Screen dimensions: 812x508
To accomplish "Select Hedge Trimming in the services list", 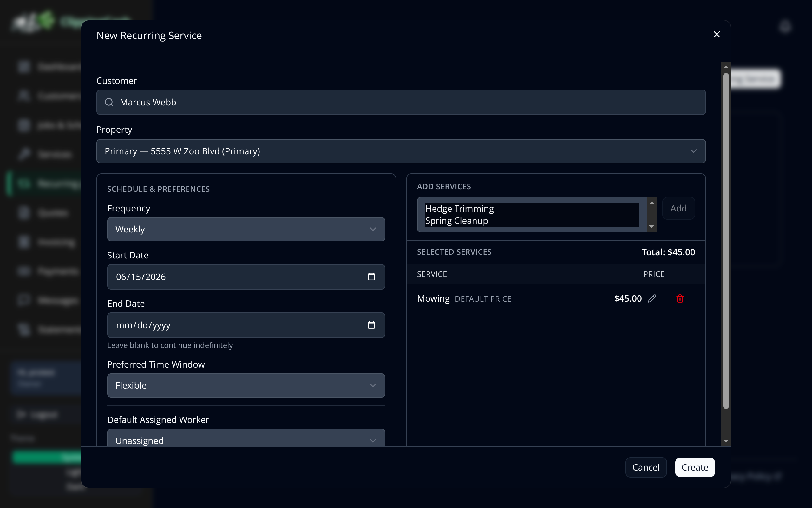I will 532,209.
